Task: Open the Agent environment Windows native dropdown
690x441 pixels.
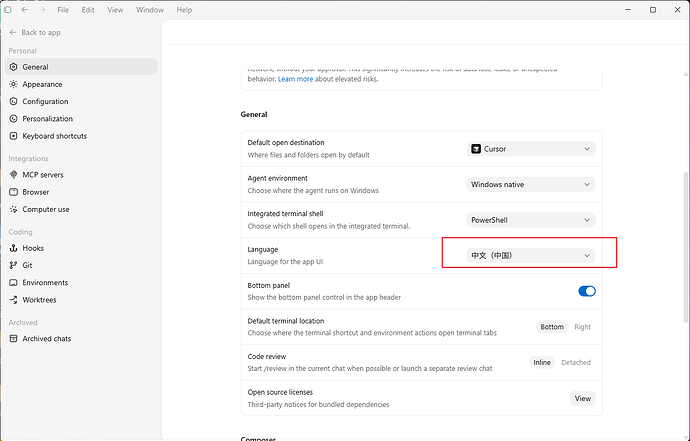Action: (x=531, y=184)
